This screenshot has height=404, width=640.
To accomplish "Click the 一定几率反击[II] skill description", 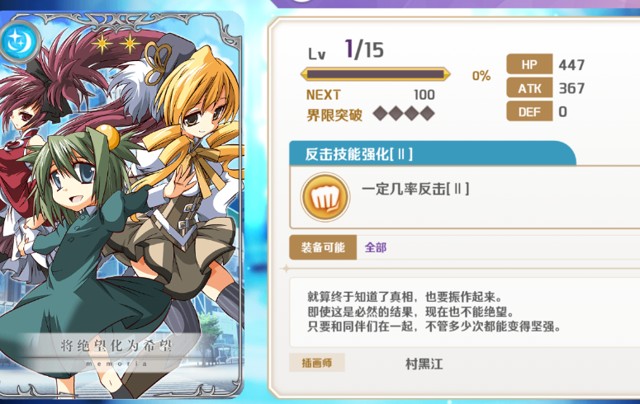I will tap(416, 189).
